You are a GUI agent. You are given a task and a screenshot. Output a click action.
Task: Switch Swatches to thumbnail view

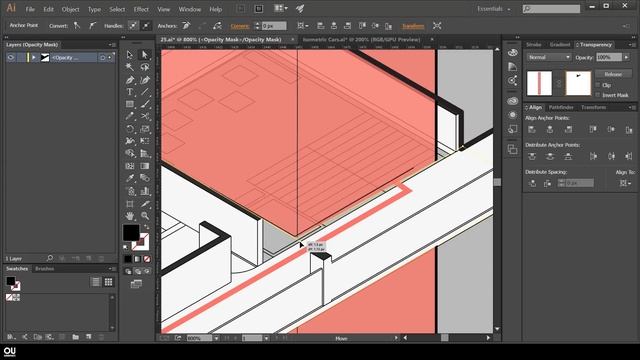[x=108, y=282]
